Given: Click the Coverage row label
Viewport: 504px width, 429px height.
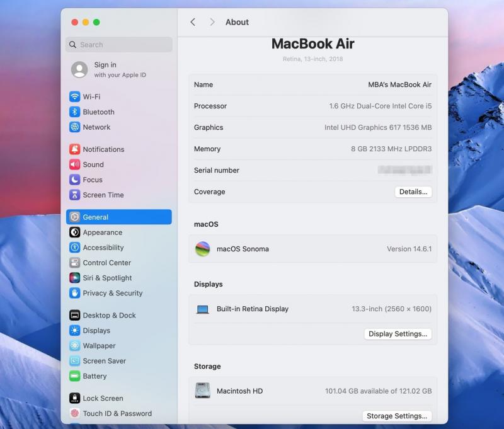Looking at the screenshot, I should 210,192.
